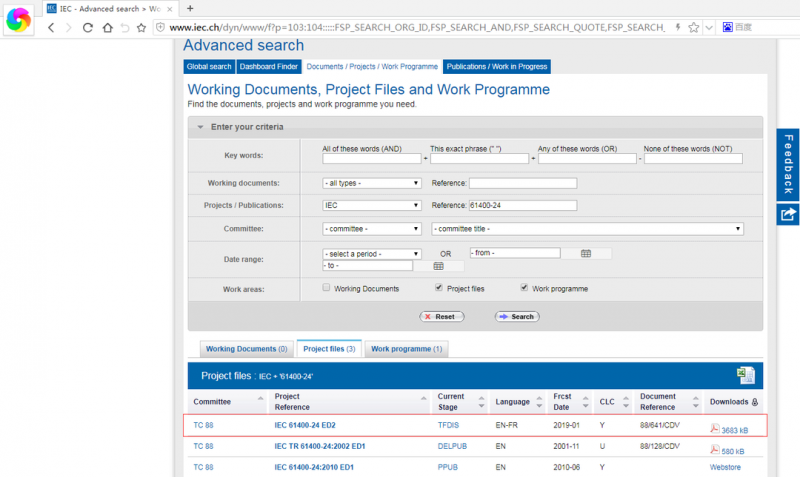
Task: Sort by Language column arrows
Action: click(x=539, y=401)
